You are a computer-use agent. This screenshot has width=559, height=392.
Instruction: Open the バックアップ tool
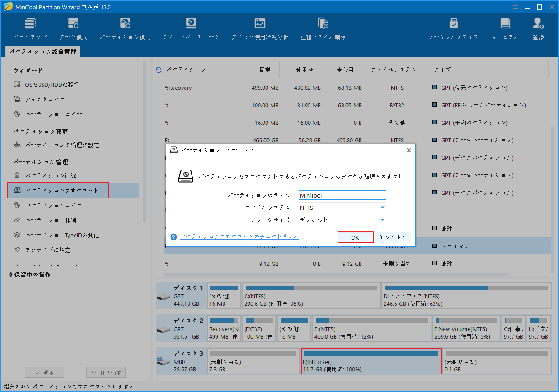click(x=30, y=28)
